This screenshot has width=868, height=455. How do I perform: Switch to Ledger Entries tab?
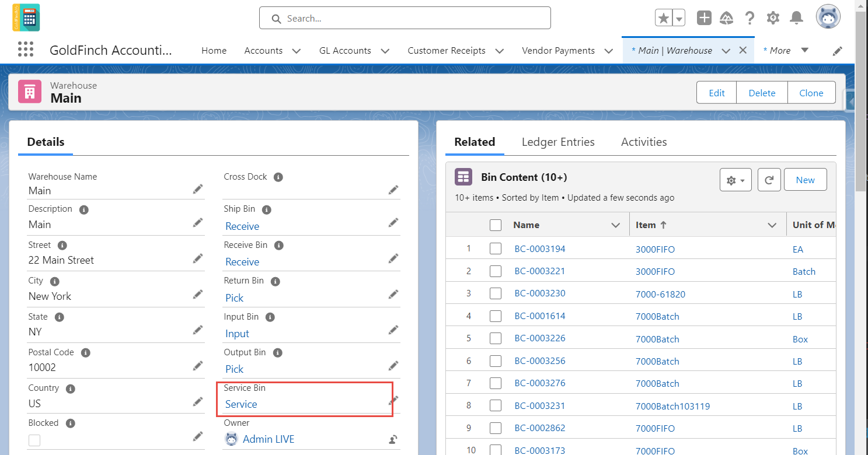558,142
